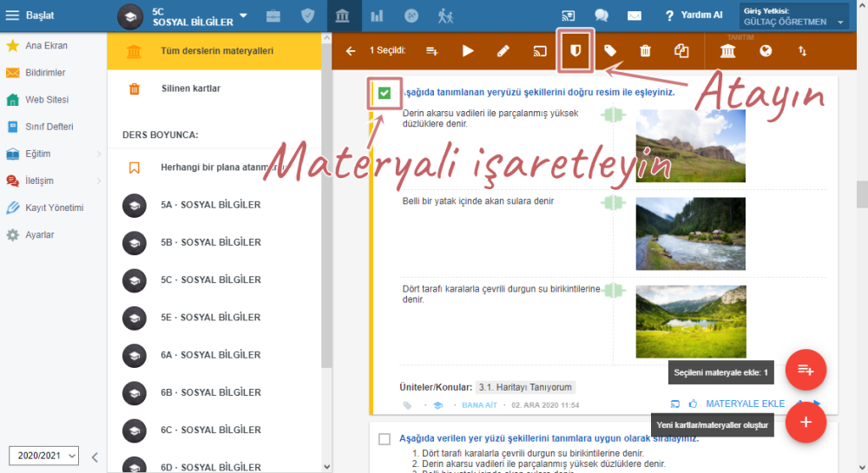
Task: Cast selected material with toolbar cast icon
Action: click(x=540, y=51)
